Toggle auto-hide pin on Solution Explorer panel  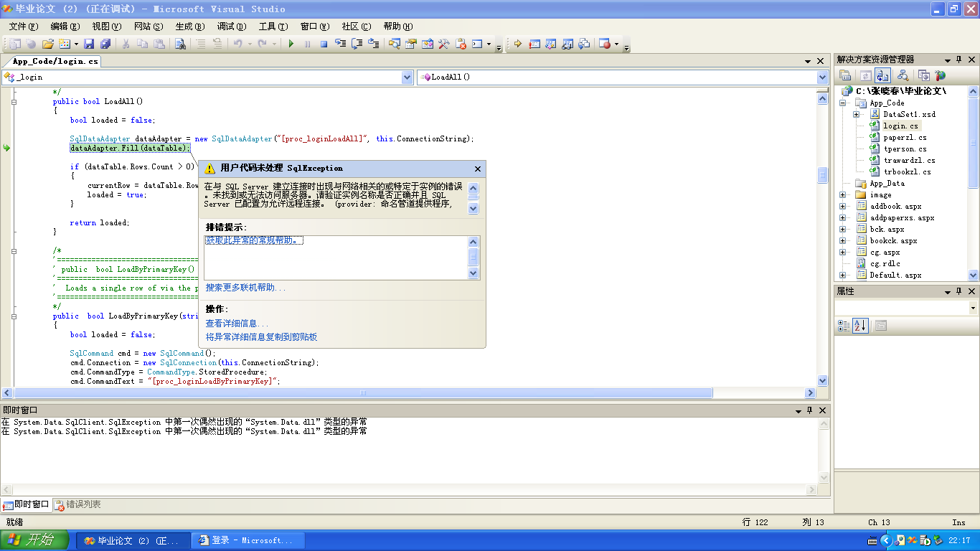click(x=958, y=60)
